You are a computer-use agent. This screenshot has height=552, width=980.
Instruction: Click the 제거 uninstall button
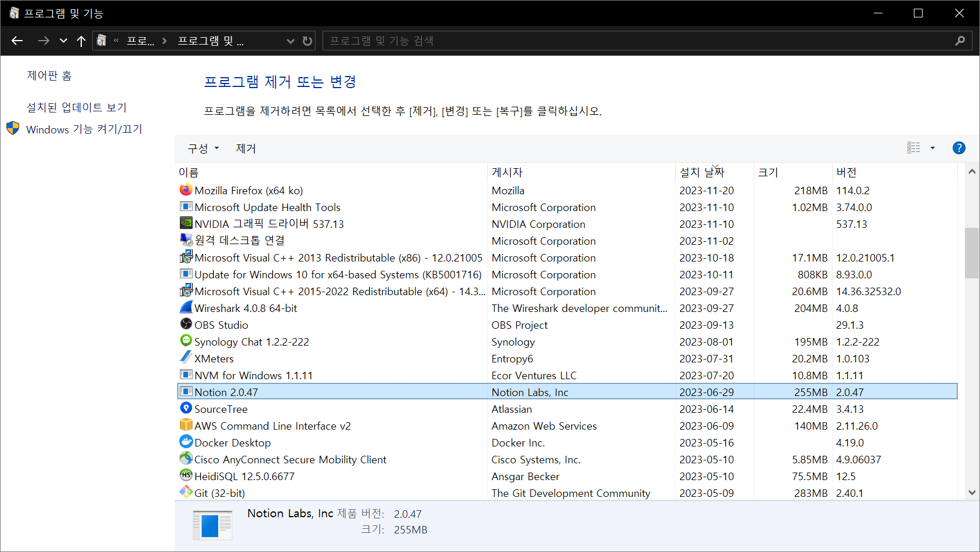(246, 148)
